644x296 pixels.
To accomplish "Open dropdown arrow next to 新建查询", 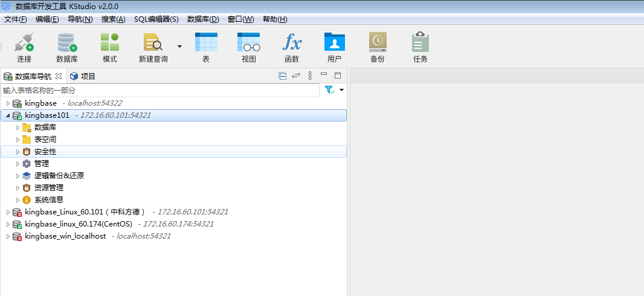I will [179, 46].
